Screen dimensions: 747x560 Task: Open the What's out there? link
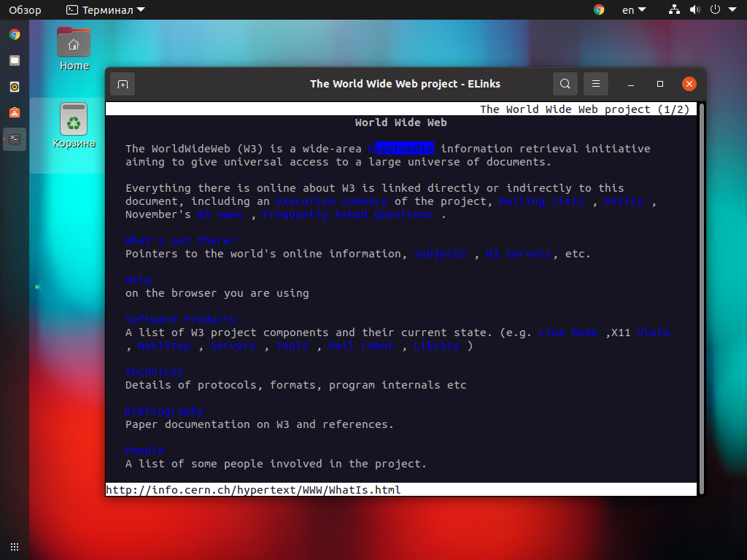pos(181,241)
